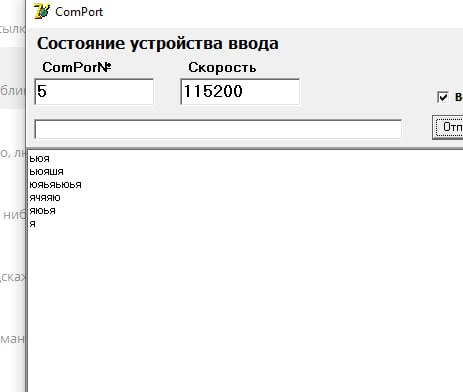Click the ComPort application icon in title bar
Screen dimensions: 463x392
click(x=42, y=11)
